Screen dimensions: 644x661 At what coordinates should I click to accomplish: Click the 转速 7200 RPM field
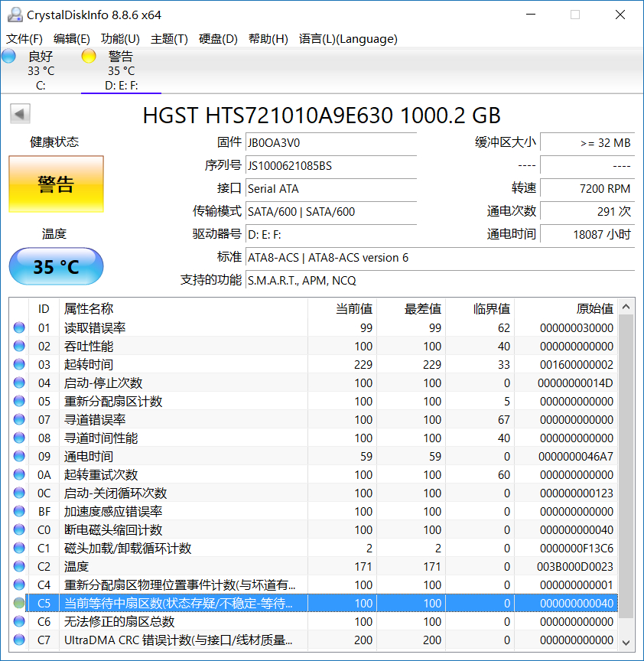tap(587, 188)
